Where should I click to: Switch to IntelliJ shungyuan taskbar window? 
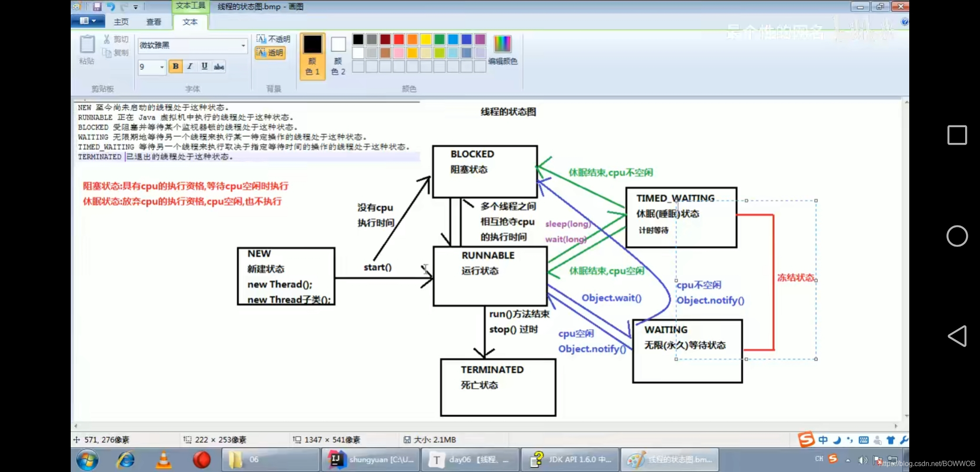(x=371, y=460)
